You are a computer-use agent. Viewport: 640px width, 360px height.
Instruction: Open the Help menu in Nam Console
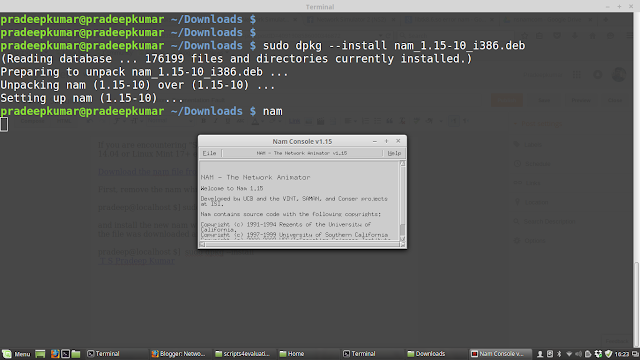point(394,153)
